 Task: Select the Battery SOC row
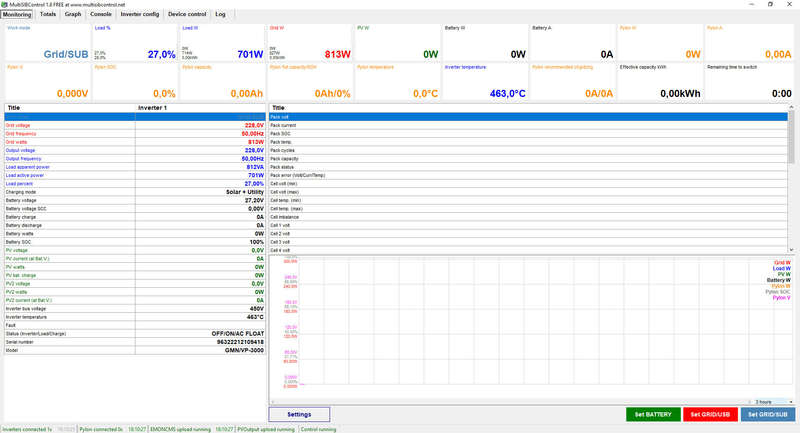135,242
